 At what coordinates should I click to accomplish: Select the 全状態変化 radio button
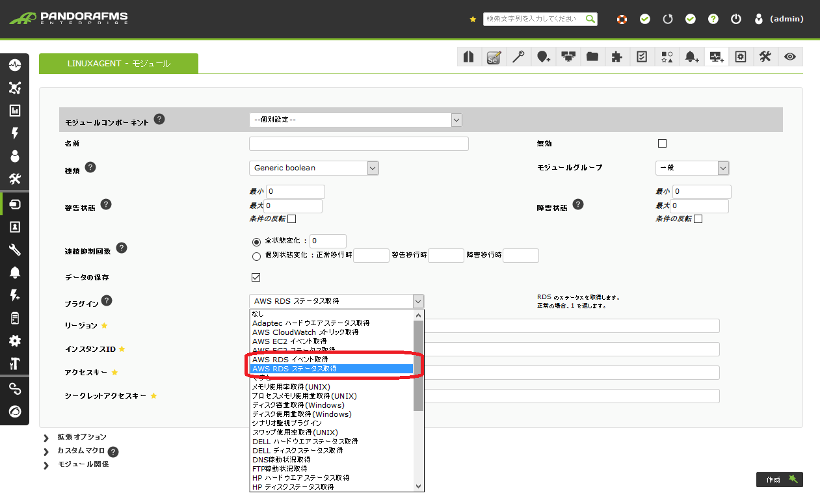coord(256,241)
